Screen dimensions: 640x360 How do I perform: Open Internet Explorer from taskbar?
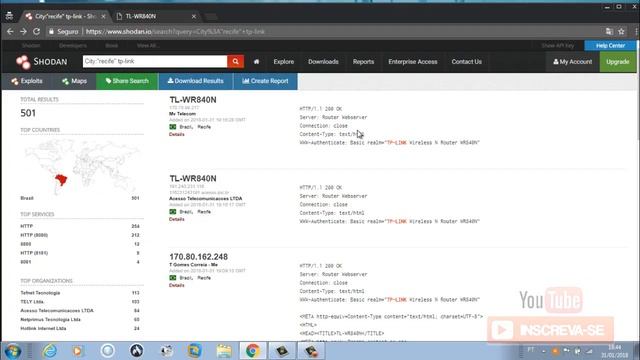(x=50, y=351)
